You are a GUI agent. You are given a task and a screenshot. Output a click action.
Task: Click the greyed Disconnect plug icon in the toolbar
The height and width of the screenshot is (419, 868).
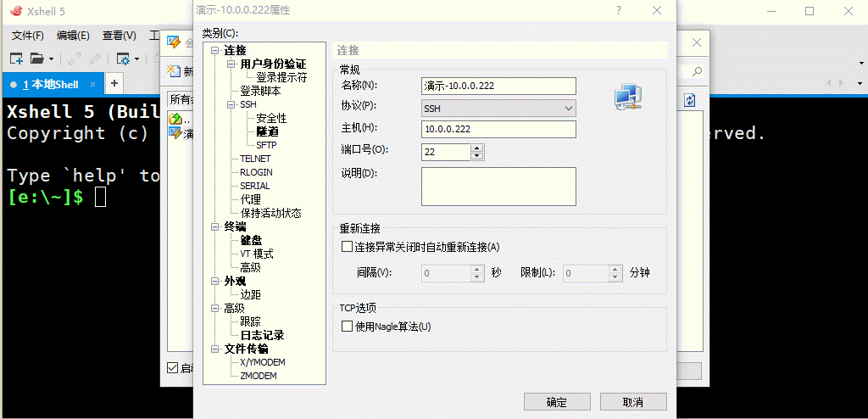pyautogui.click(x=95, y=59)
